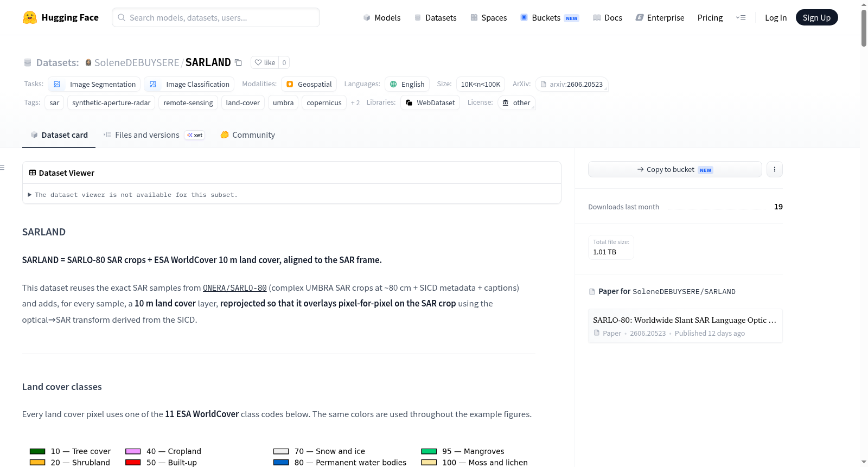Image resolution: width=868 pixels, height=467 pixels.
Task: Click the Sign Up button
Action: [x=816, y=17]
